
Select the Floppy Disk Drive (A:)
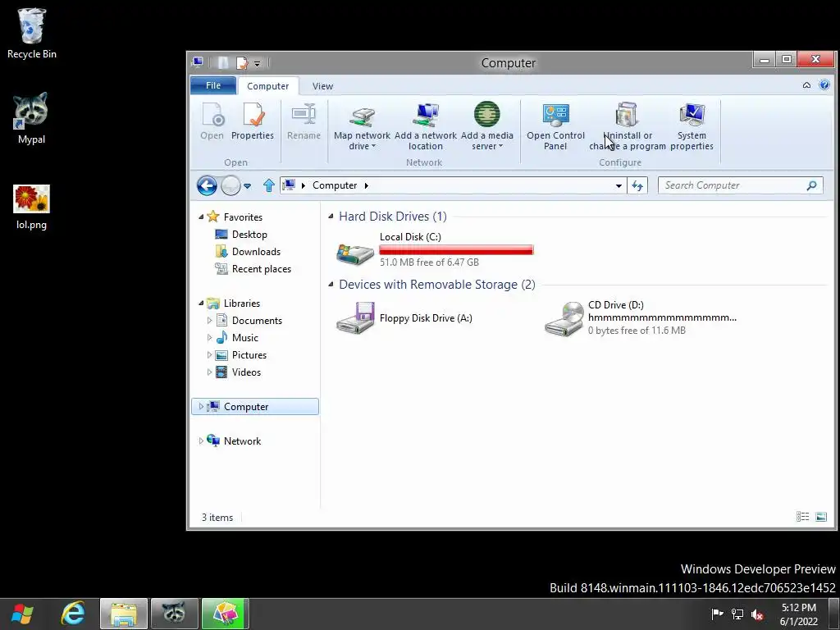[x=405, y=317]
